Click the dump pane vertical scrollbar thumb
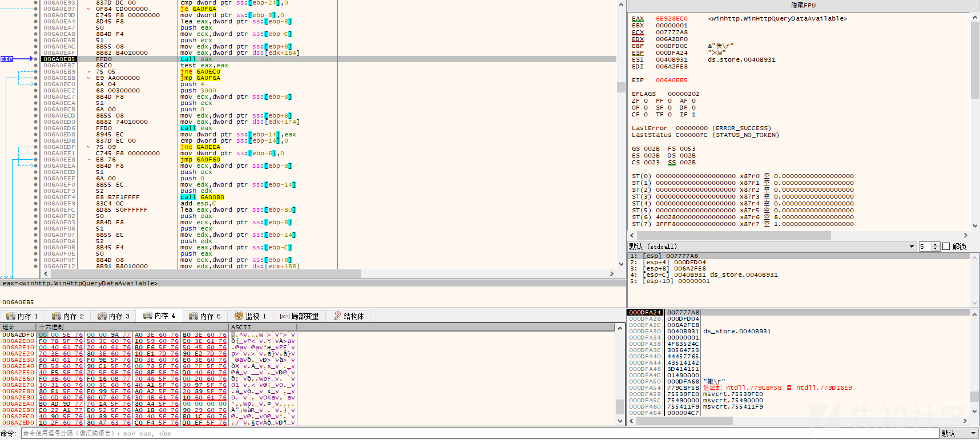Screen dimensions: 980x440 [x=620, y=407]
